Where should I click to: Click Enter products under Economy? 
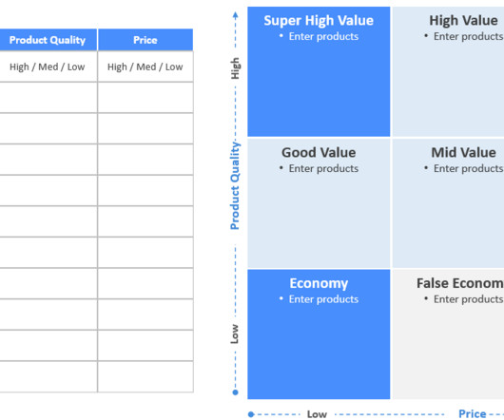point(323,299)
